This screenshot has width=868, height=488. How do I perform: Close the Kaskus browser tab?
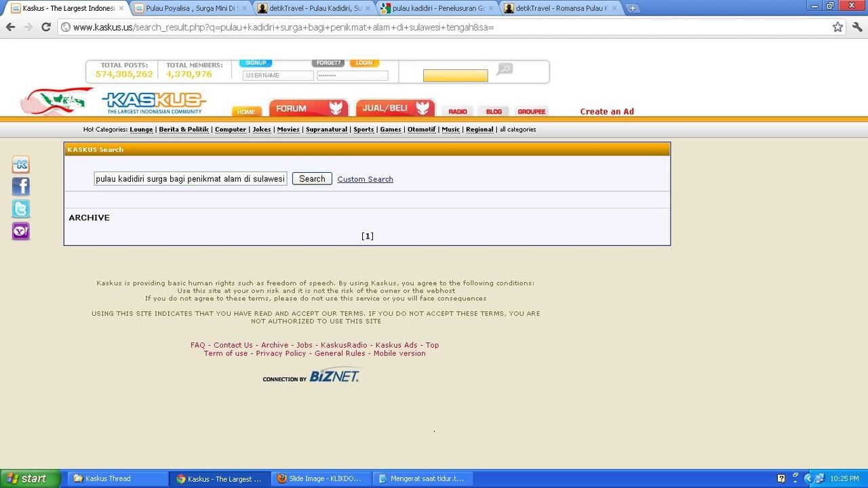coord(121,8)
